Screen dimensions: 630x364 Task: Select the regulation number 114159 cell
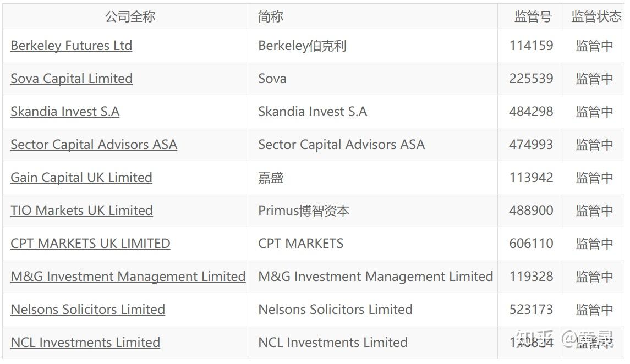(531, 46)
